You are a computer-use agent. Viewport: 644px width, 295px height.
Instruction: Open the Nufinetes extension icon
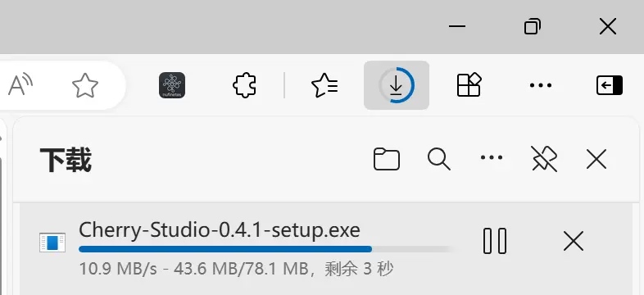(172, 85)
